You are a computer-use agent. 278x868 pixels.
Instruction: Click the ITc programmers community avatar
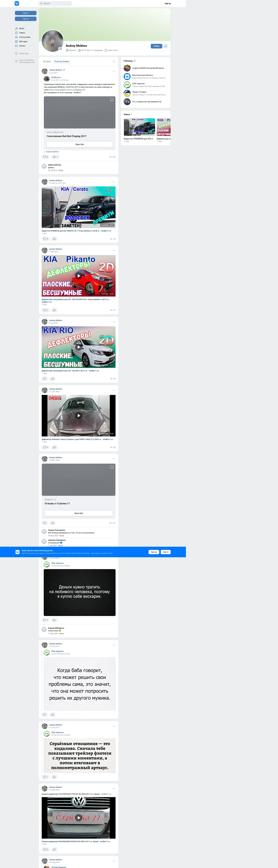pyautogui.click(x=127, y=101)
